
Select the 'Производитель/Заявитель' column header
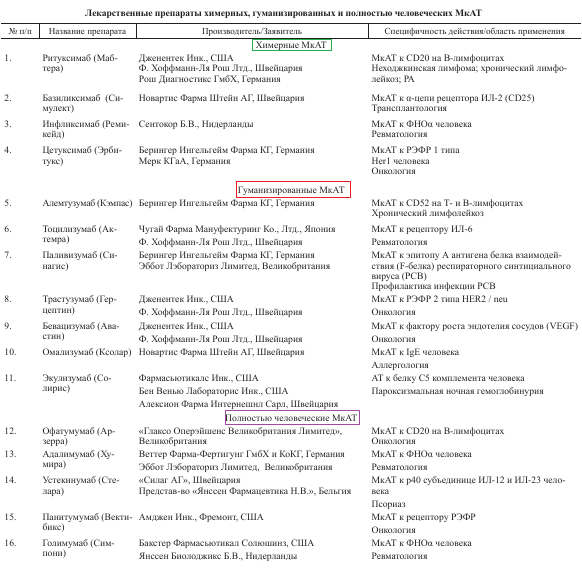pyautogui.click(x=252, y=31)
